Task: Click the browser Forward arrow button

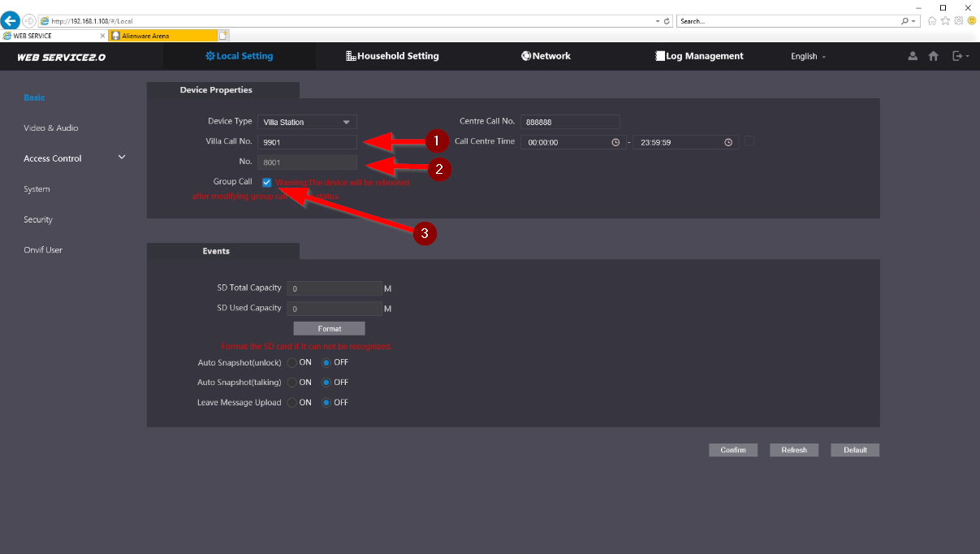Action: pyautogui.click(x=29, y=21)
